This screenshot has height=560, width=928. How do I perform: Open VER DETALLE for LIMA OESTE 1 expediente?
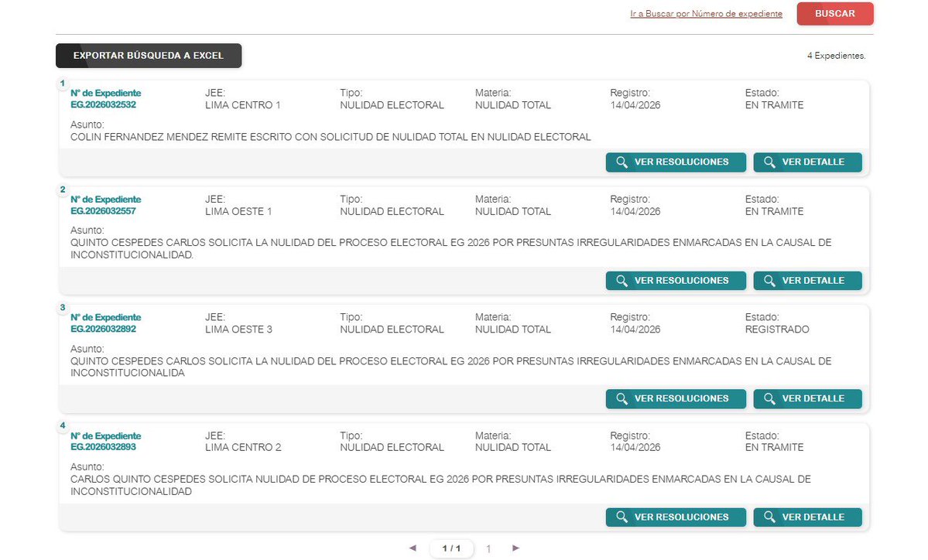tap(807, 280)
